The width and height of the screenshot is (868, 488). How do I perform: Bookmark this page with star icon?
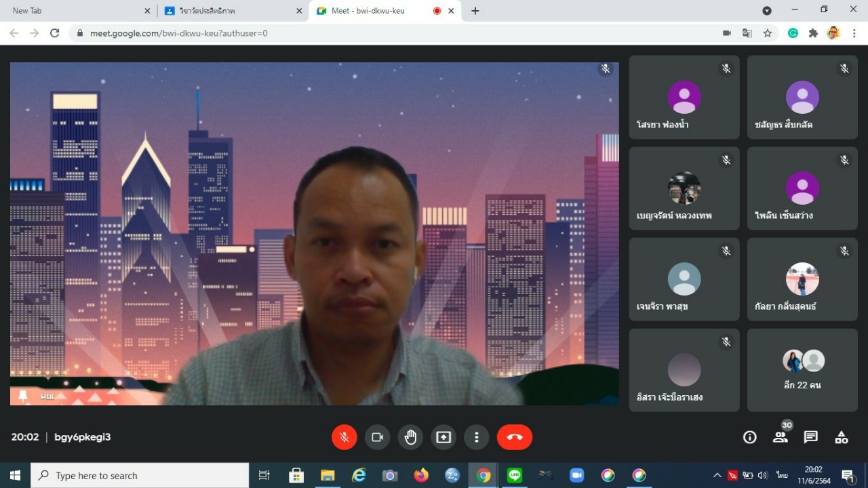tap(768, 33)
